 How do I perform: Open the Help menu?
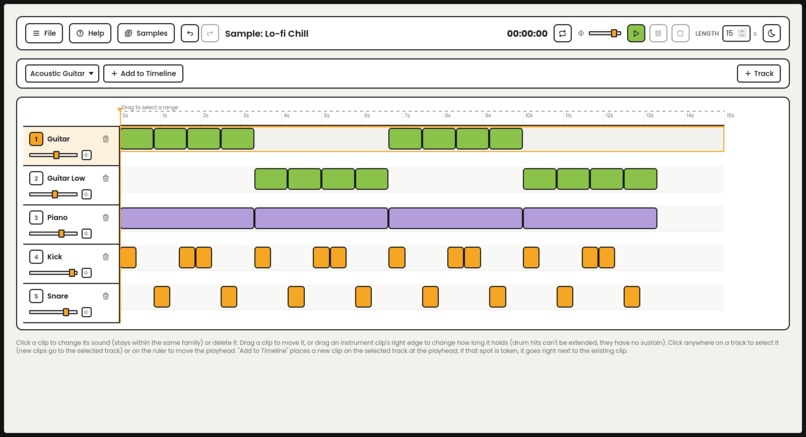tap(90, 33)
